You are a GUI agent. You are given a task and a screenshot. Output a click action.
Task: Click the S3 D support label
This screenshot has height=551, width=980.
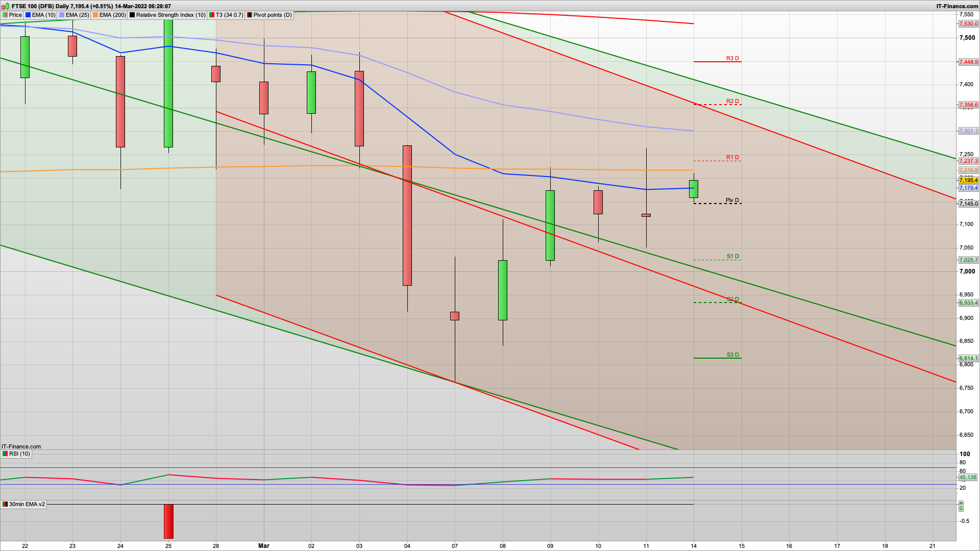click(x=732, y=355)
